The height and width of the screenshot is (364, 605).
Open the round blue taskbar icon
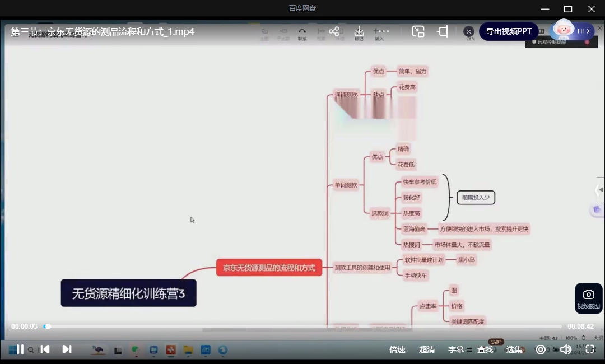pyautogui.click(x=223, y=350)
